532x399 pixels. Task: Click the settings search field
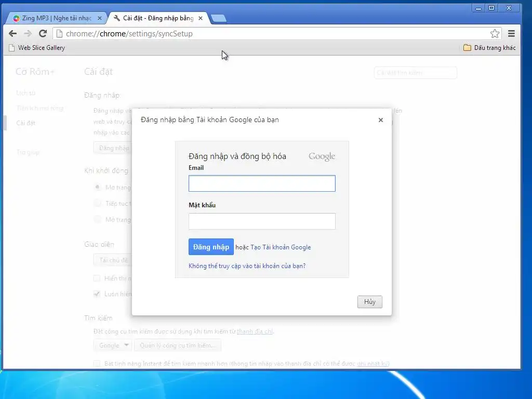[x=415, y=73]
